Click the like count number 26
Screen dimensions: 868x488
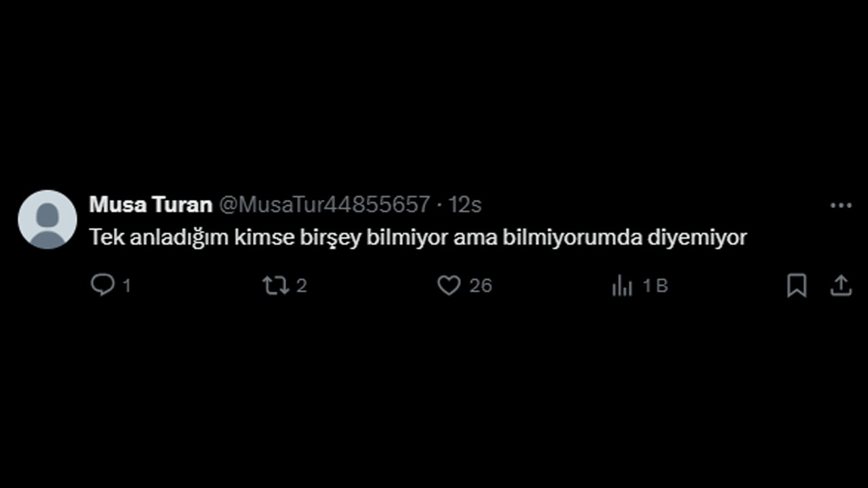[x=481, y=286]
